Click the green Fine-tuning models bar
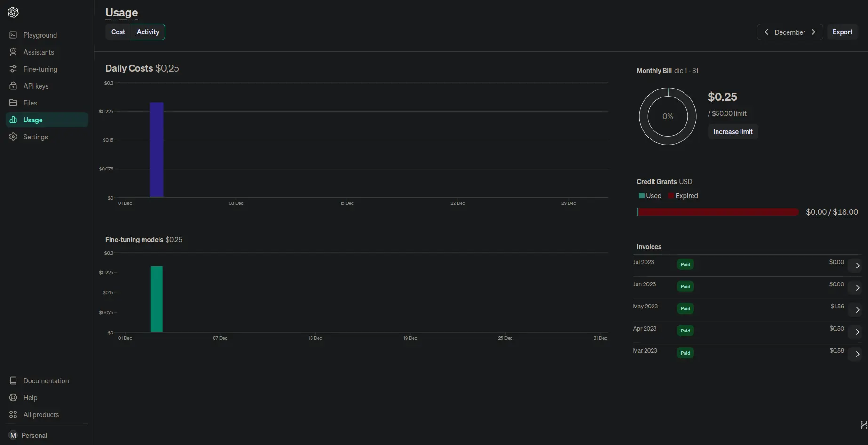868x445 pixels. tap(157, 299)
